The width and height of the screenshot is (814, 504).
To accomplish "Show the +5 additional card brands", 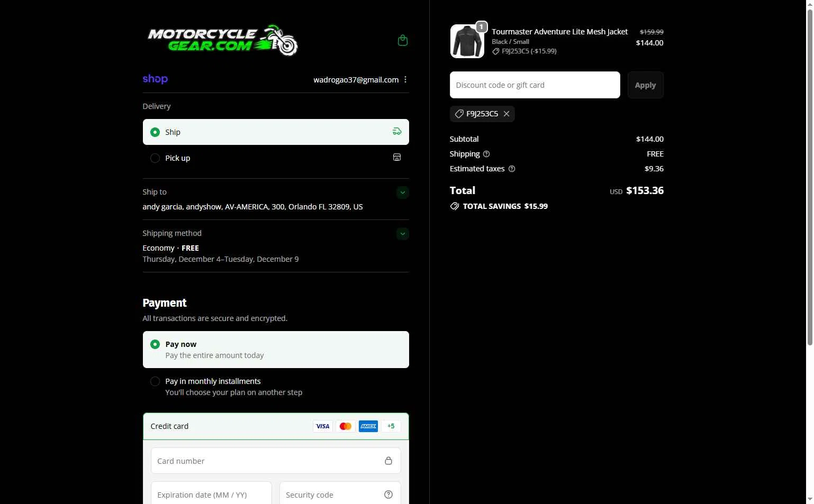I will tap(391, 426).
